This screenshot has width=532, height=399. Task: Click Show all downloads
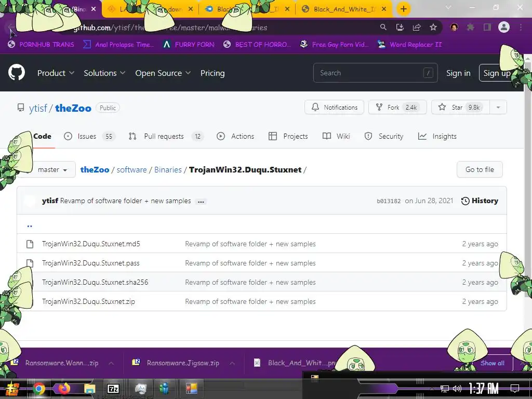click(493, 363)
